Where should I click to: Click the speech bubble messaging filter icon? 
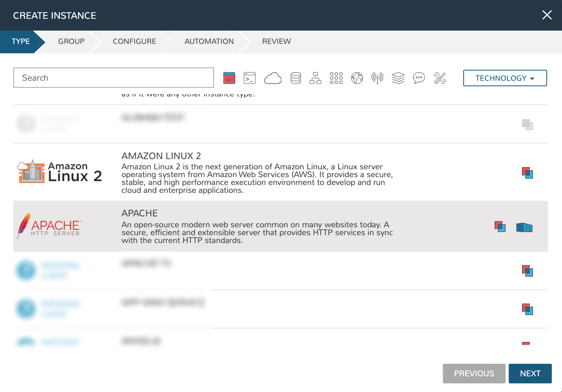(419, 78)
